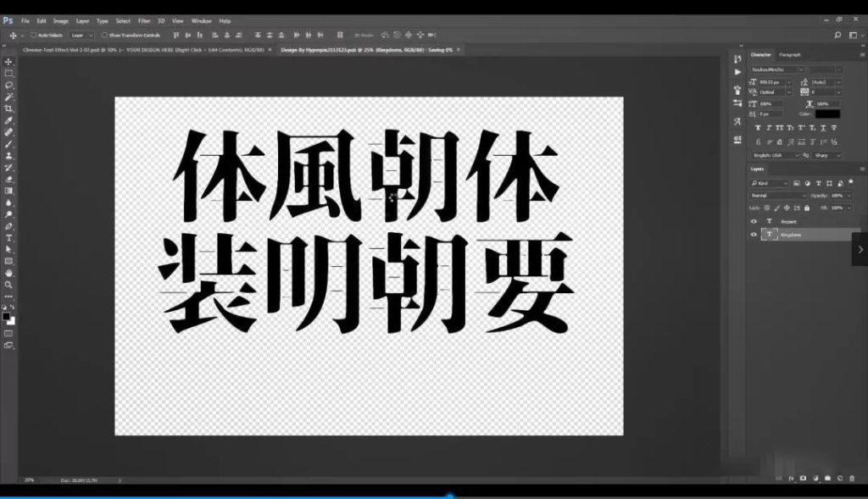
Task: Select the Lasso tool
Action: point(9,86)
